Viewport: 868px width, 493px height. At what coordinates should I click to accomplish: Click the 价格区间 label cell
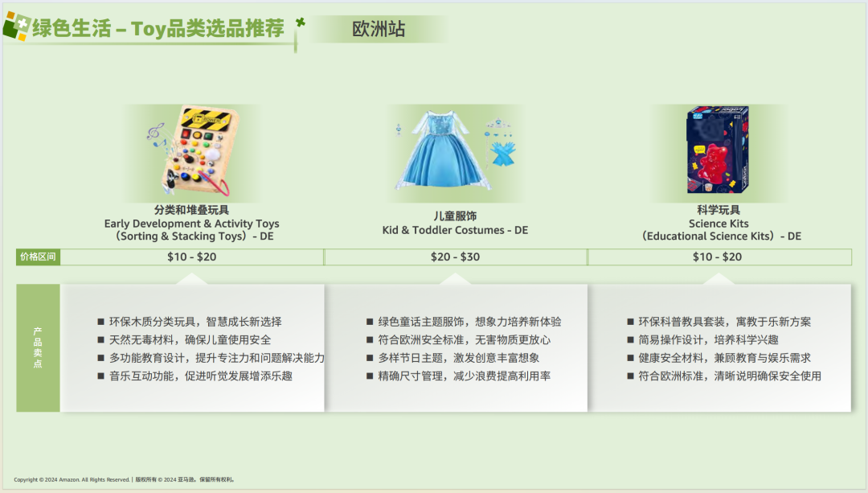coord(39,257)
